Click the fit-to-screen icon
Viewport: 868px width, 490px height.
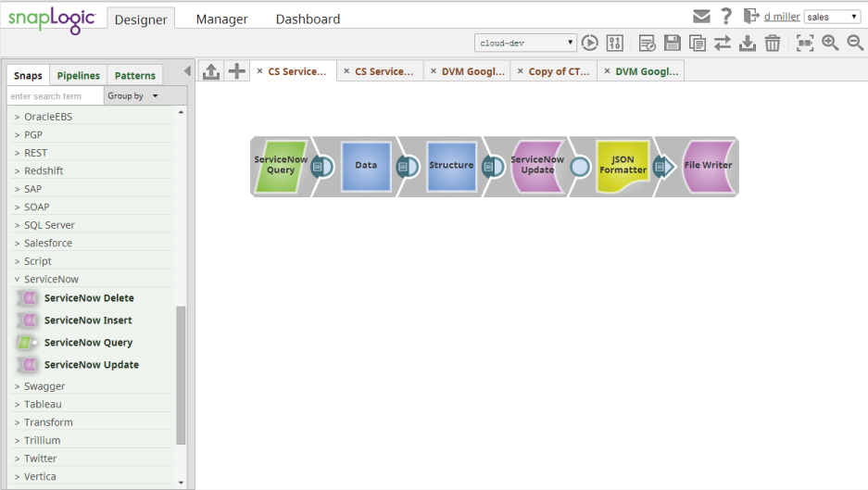click(x=805, y=43)
